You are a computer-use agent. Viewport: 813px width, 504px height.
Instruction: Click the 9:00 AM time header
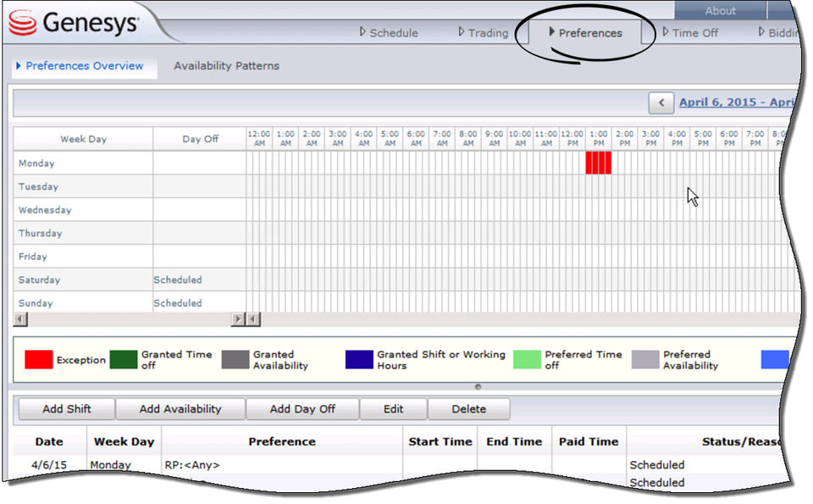(x=494, y=138)
